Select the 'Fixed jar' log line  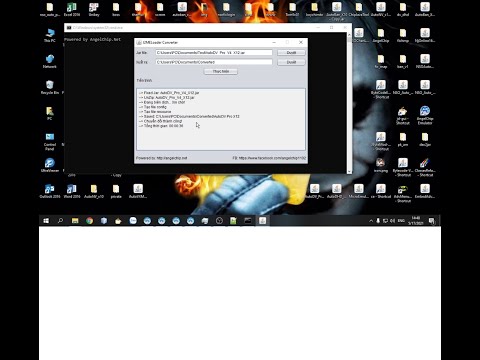[169, 93]
